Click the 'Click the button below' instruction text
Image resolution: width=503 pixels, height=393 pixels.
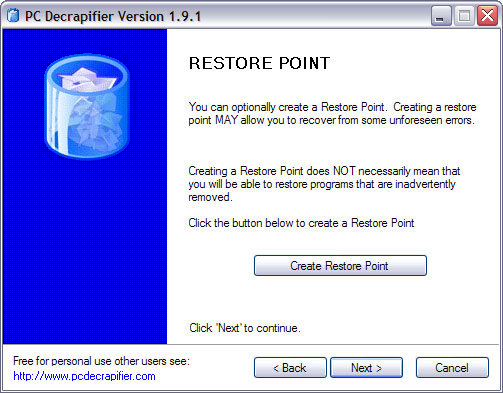click(x=301, y=223)
